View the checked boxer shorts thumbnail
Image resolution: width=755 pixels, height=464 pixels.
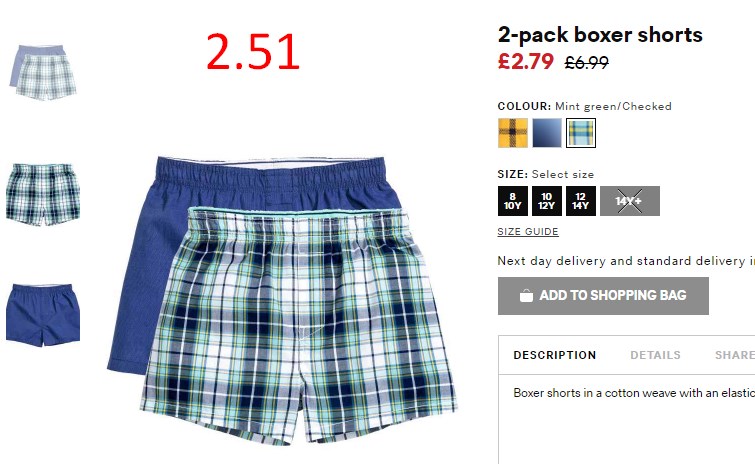coord(43,194)
